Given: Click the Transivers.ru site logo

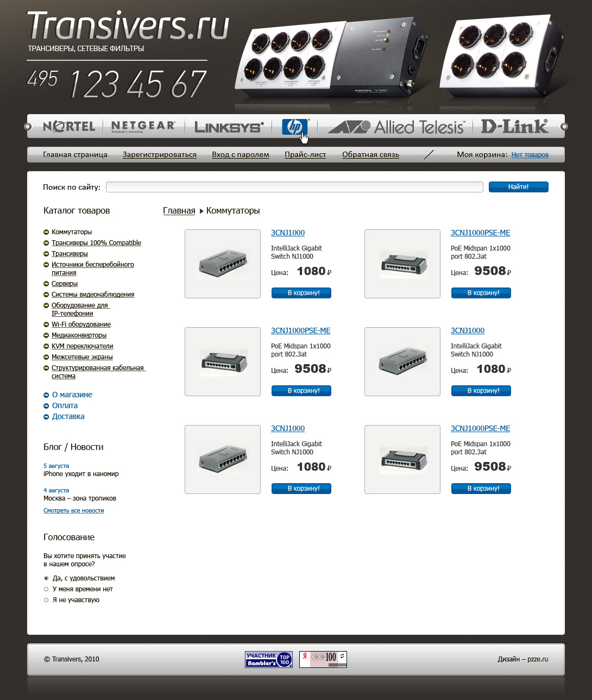Looking at the screenshot, I should click(128, 26).
